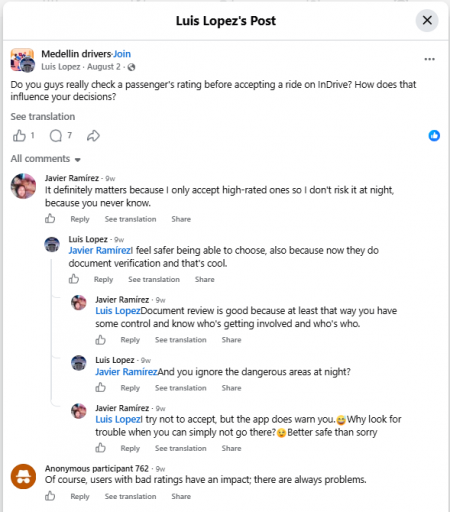The height and width of the screenshot is (512, 450).
Task: Like the comment about dangerous areas at night
Action: pos(100,387)
